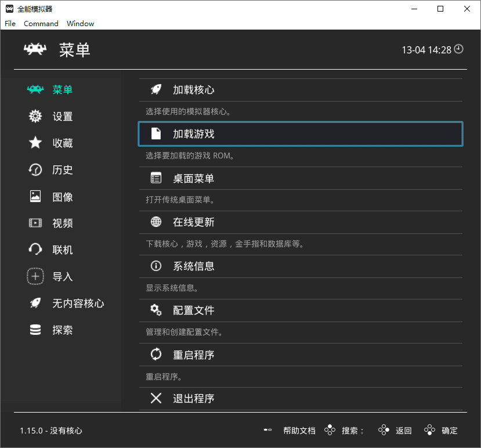Image resolution: width=481 pixels, height=448 pixels.
Task: Click the 下载核心，游戏，资源 description text
Action: click(x=225, y=244)
